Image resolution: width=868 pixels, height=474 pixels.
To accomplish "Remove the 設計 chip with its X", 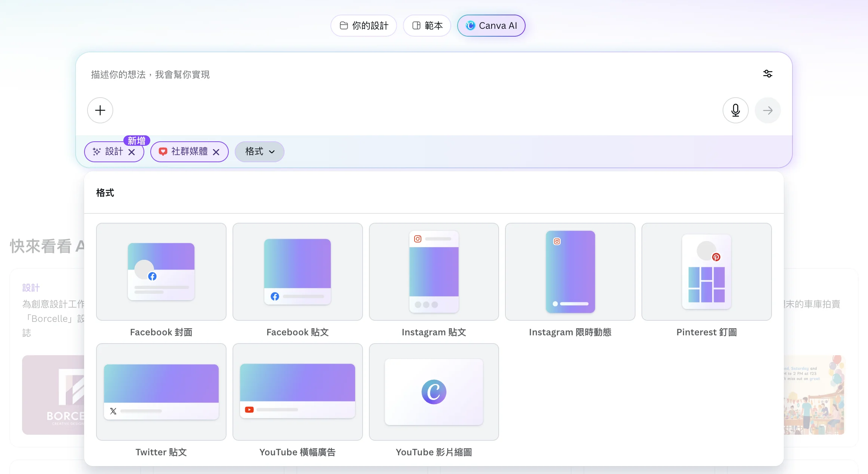I will pyautogui.click(x=132, y=152).
